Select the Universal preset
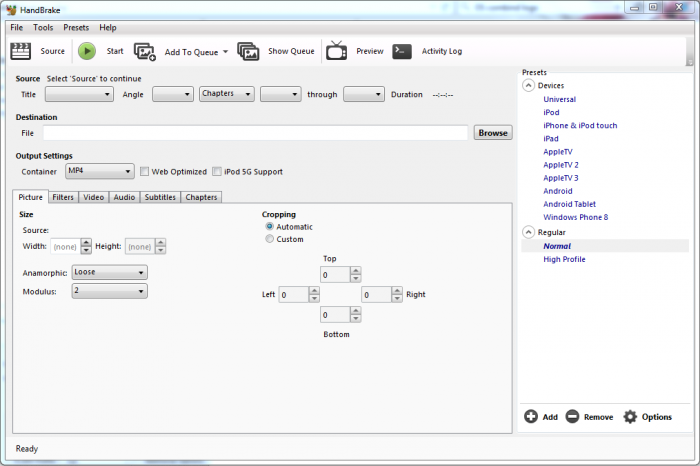 pyautogui.click(x=559, y=99)
